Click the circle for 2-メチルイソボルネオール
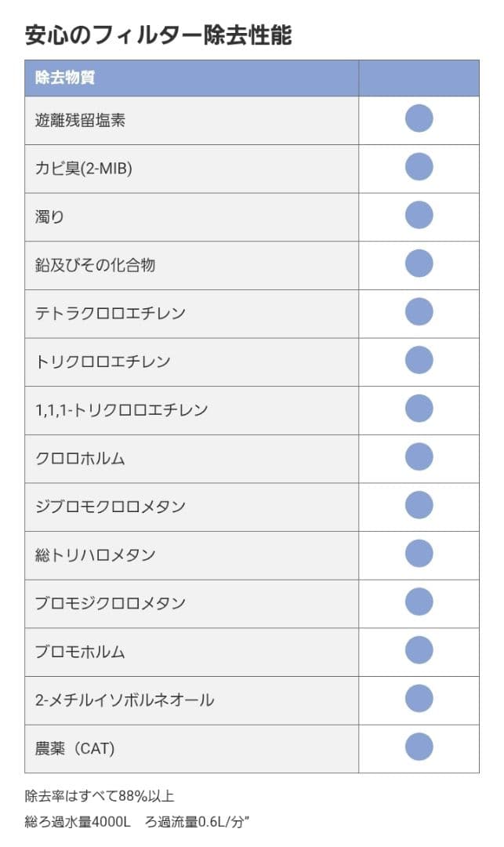Viewport: 504px width, 847px height. point(419,699)
